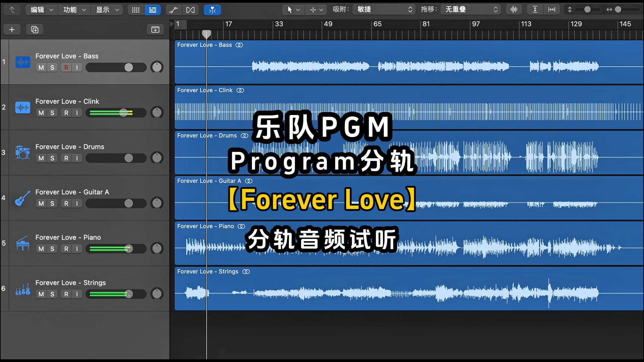Solo the Forever Love - Drums track
This screenshot has height=362, width=644.
pos(52,158)
